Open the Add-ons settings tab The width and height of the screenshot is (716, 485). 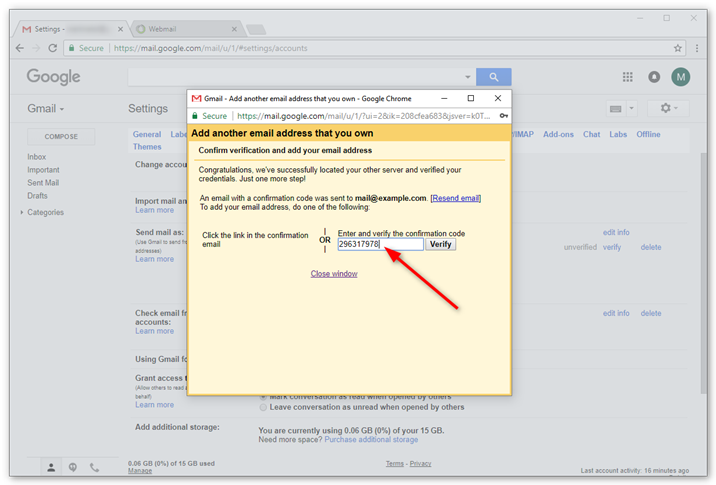pyautogui.click(x=558, y=134)
